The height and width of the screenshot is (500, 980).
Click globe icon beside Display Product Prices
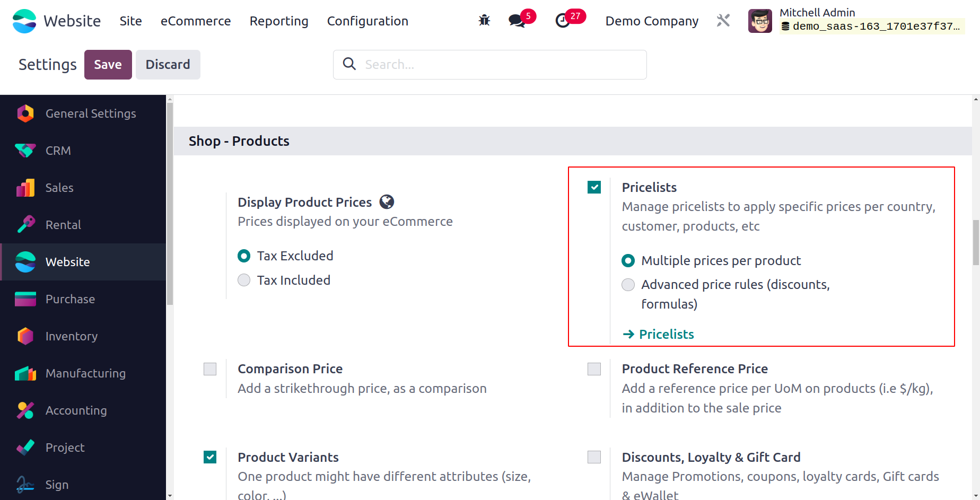[x=387, y=202]
